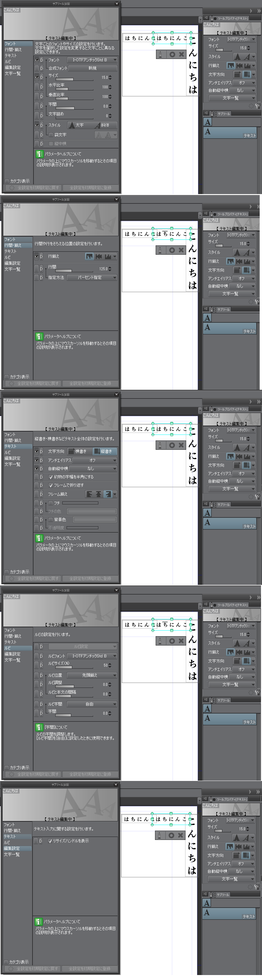Click 新規 button for 合成フォント
The image size is (262, 980).
pos(92,68)
